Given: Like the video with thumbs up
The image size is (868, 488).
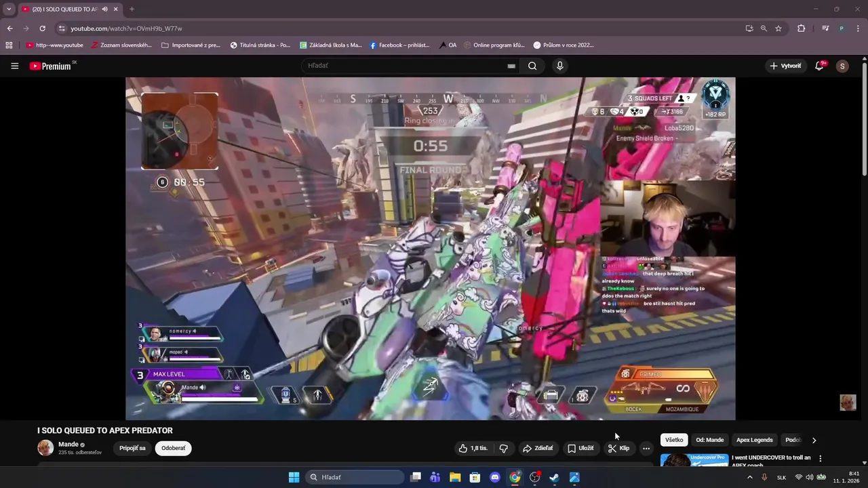Looking at the screenshot, I should [473, 448].
